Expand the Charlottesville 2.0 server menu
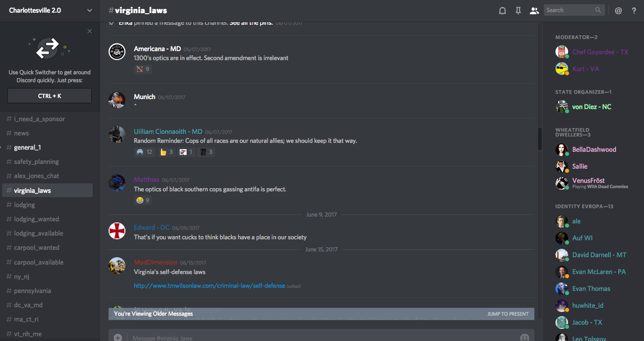 coord(89,11)
